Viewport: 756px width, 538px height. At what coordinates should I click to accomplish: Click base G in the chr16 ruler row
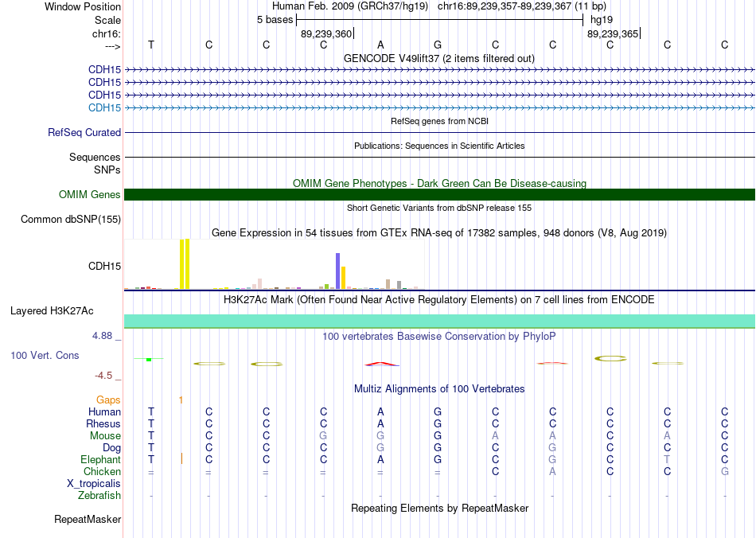[438, 45]
